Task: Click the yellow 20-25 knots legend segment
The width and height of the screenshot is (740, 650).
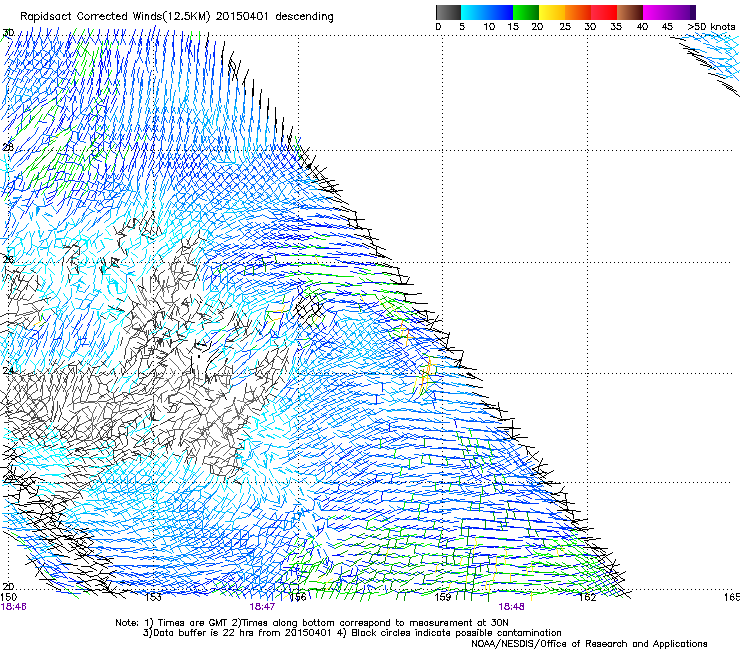Action: (552, 12)
